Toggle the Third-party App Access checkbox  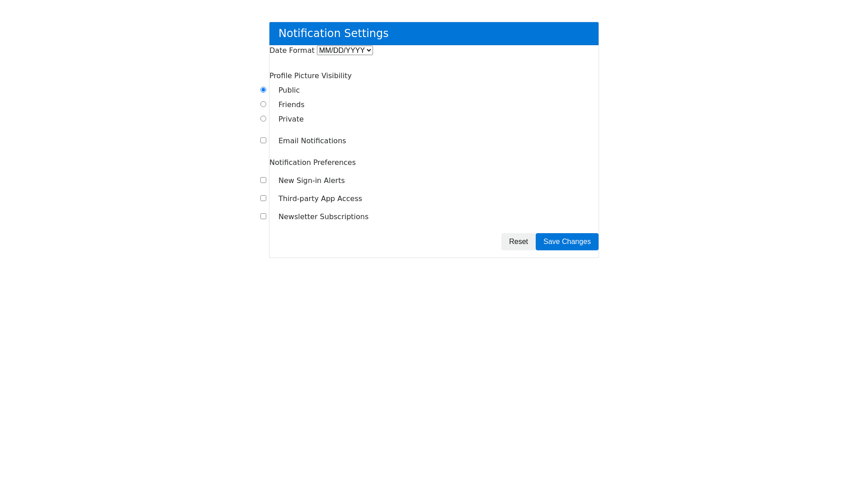coord(263,198)
